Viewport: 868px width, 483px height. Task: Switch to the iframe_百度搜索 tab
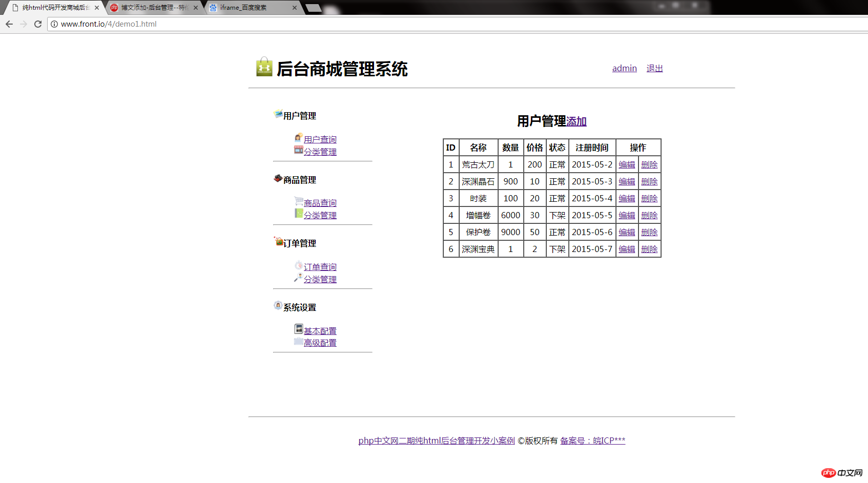[253, 8]
